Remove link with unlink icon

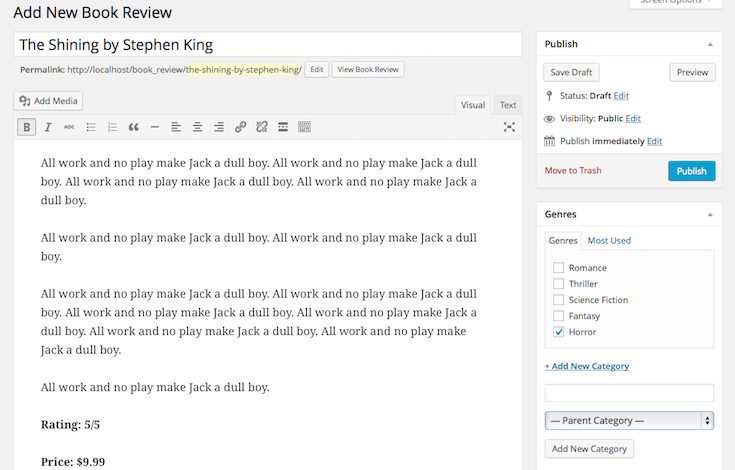262,127
